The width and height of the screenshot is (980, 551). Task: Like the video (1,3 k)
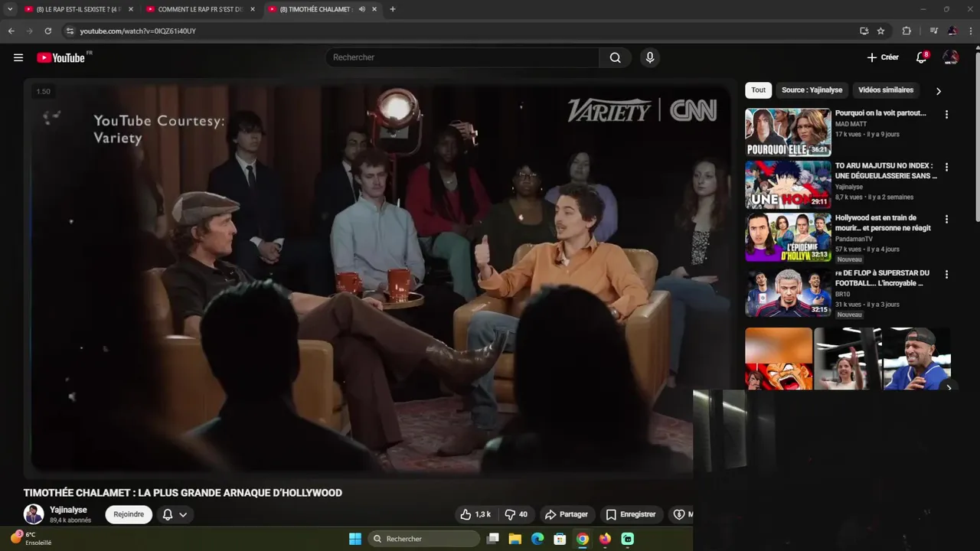tap(475, 514)
